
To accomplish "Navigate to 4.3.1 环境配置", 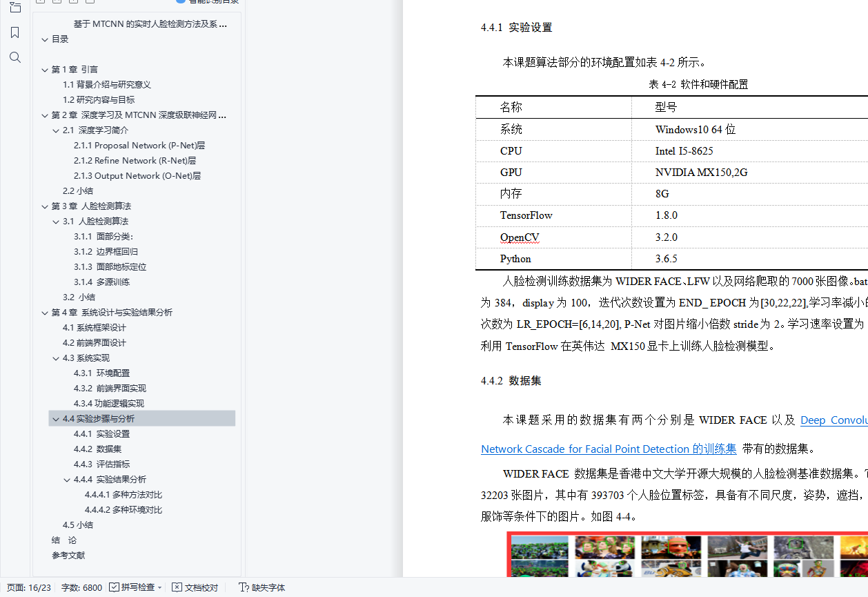I will (x=101, y=373).
